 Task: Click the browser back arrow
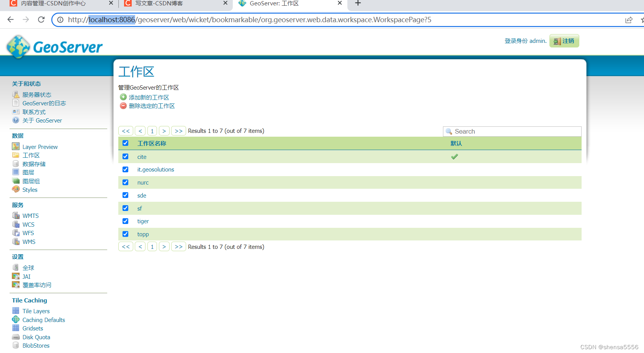pos(10,20)
